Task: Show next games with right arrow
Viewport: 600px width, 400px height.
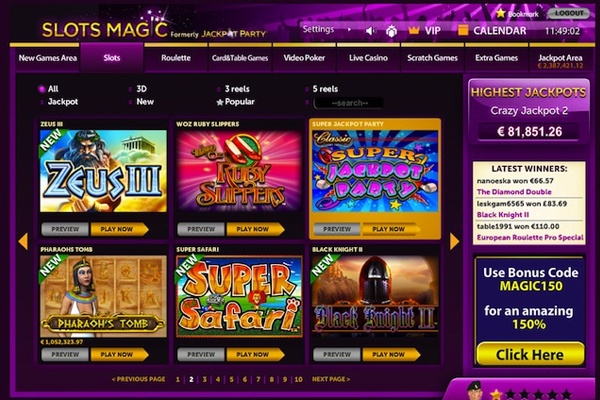Action: [x=454, y=241]
